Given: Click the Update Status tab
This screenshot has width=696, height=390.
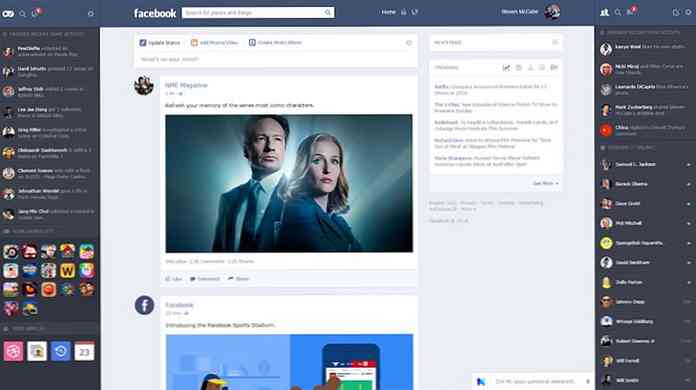Looking at the screenshot, I should (x=160, y=43).
